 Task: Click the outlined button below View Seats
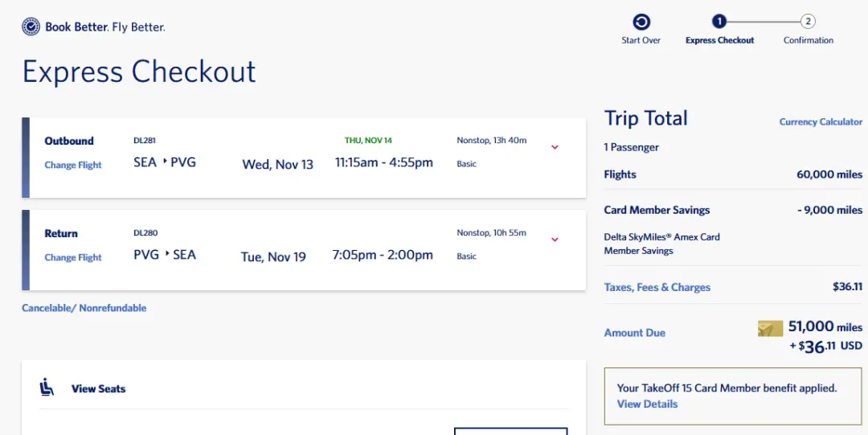(x=510, y=431)
